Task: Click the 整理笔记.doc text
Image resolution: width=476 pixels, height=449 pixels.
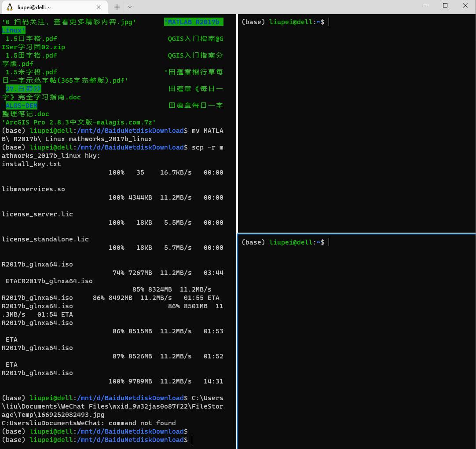Action: (26, 114)
